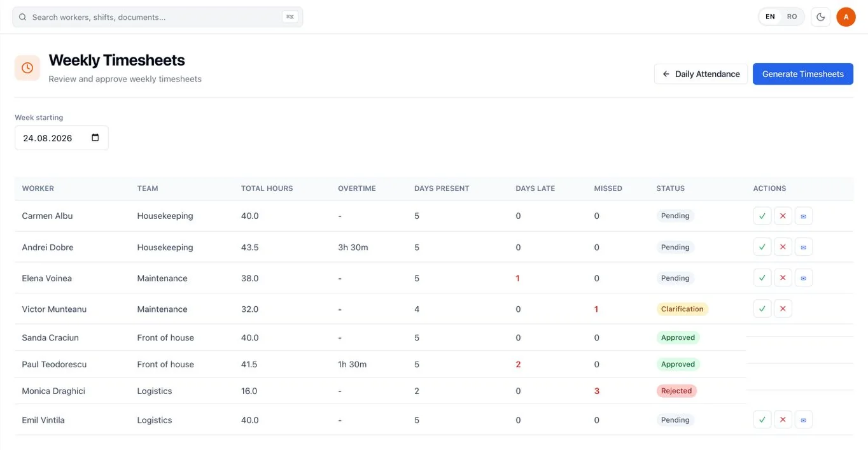Click total hours value 43.5
The image size is (868, 450).
[x=250, y=247]
